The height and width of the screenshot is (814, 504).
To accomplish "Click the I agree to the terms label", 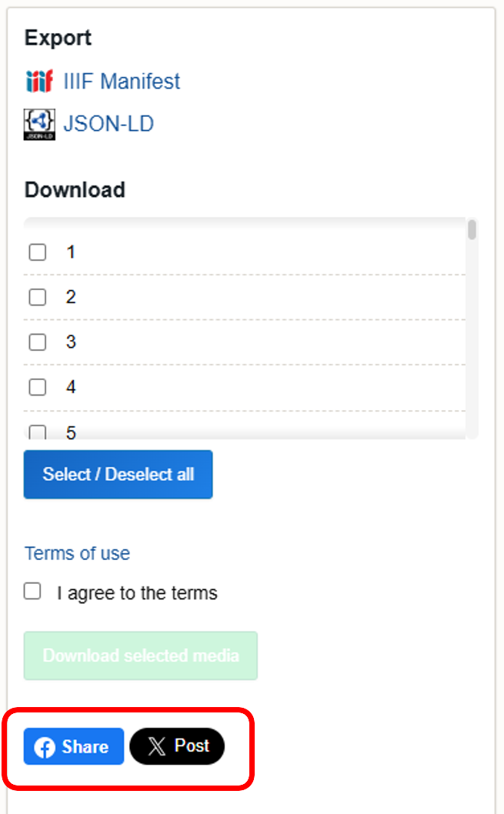I will click(137, 593).
